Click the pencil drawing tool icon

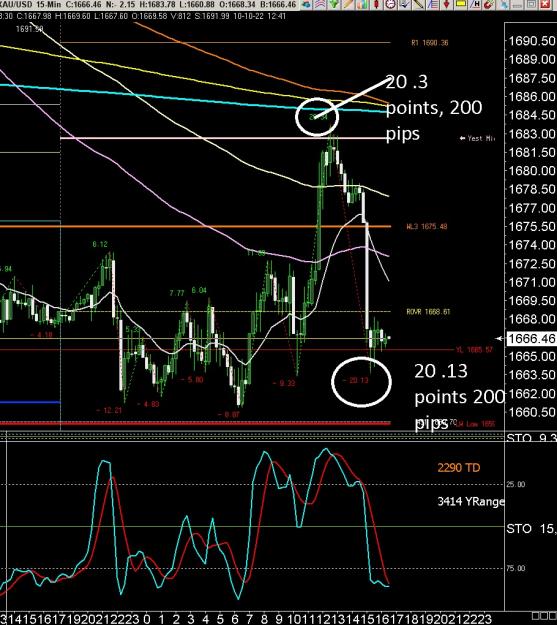(348, 4)
